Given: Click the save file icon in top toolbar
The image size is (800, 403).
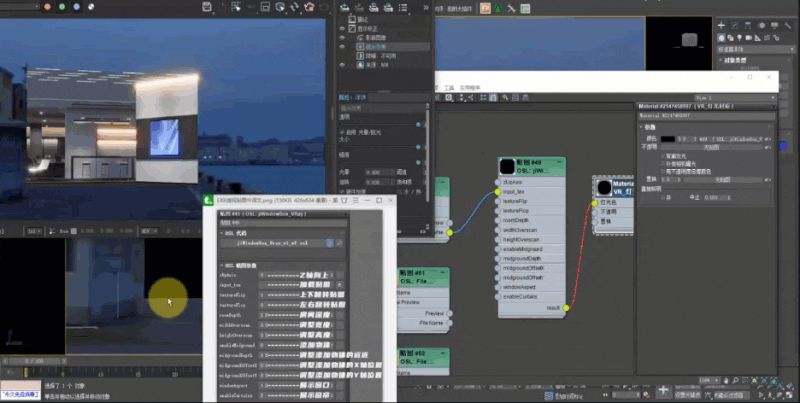Looking at the screenshot, I should click(207, 7).
